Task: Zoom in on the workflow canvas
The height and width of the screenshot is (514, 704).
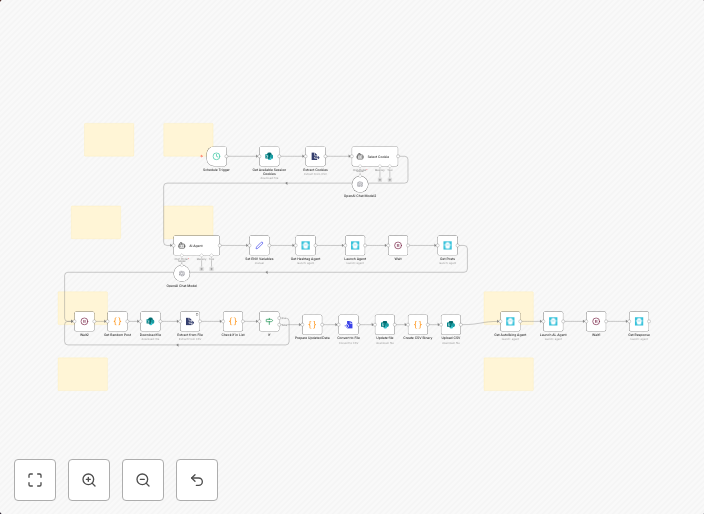Action: [x=89, y=480]
